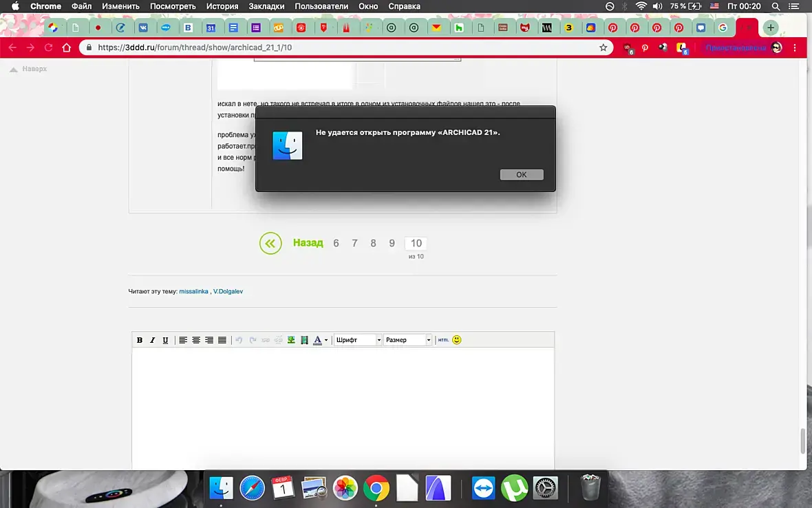
Task: Click the page vertical scrollbar thumb
Action: [x=802, y=441]
